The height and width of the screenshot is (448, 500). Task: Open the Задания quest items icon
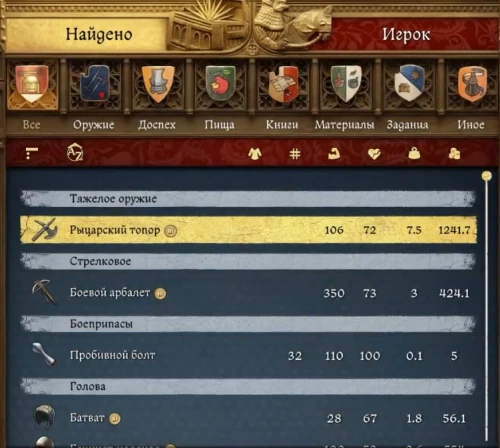pos(409,83)
